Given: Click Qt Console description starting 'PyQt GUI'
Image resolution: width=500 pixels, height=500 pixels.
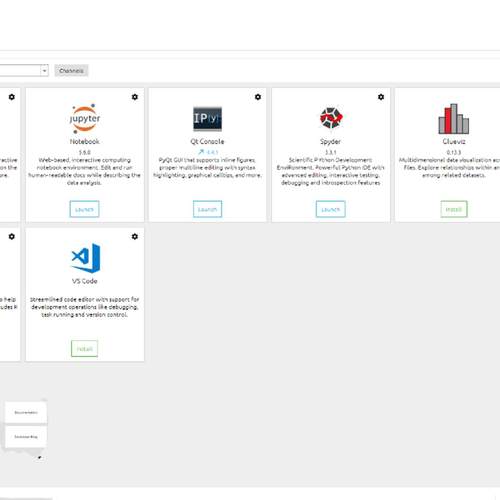Looking at the screenshot, I should coord(207,168).
